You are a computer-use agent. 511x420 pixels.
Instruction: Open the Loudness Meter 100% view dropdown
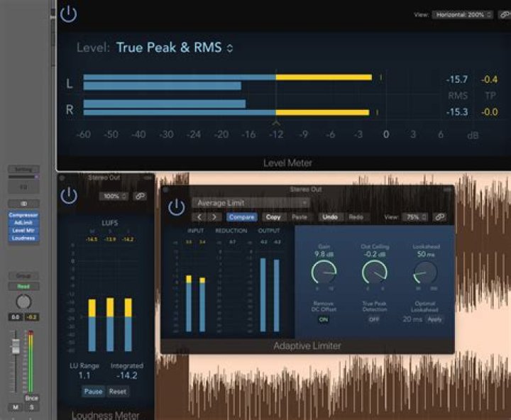[x=114, y=196]
